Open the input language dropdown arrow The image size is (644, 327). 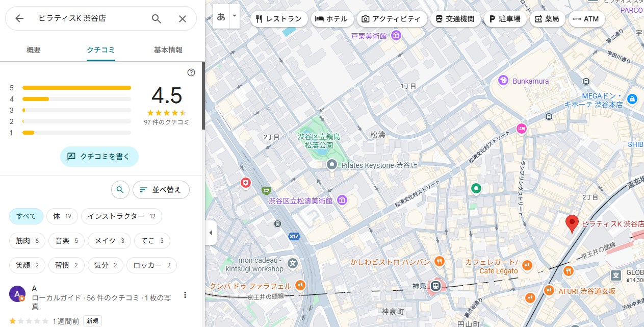pos(235,16)
